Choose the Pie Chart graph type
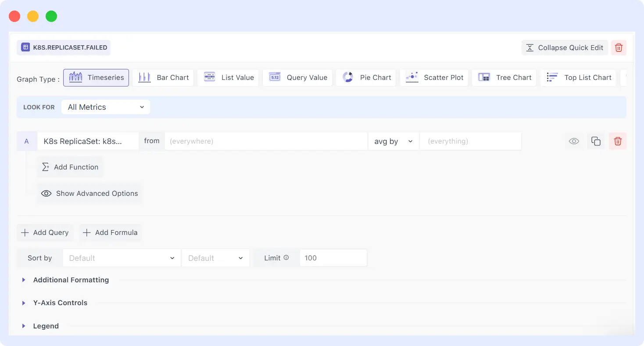 365,77
